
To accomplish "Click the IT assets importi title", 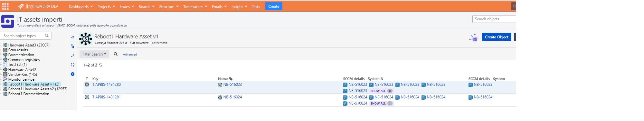I will coord(40,20).
